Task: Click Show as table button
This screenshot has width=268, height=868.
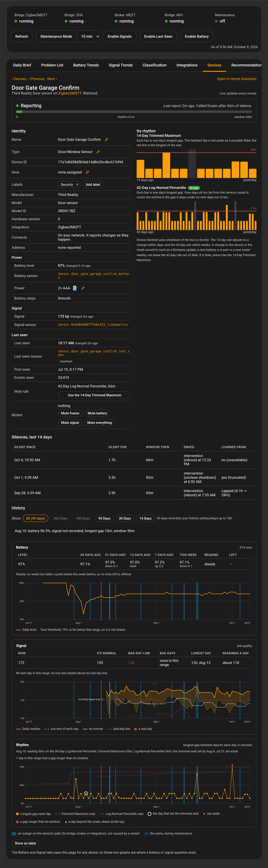Action: point(25,843)
